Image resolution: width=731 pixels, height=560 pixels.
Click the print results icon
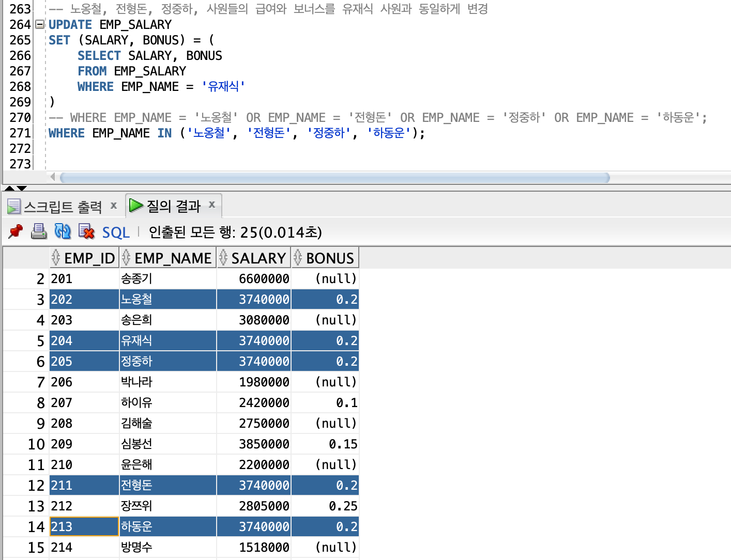click(x=39, y=231)
